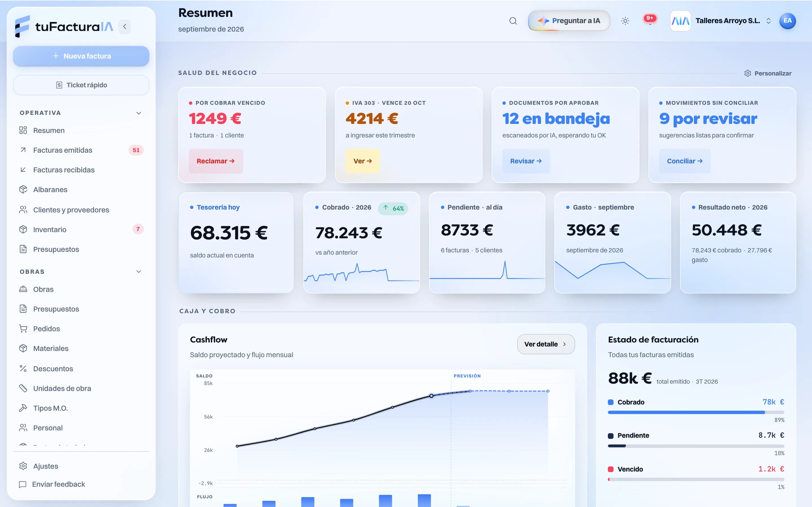Collapse the sidebar using the chevron button
Image resolution: width=812 pixels, height=507 pixels.
[x=125, y=26]
